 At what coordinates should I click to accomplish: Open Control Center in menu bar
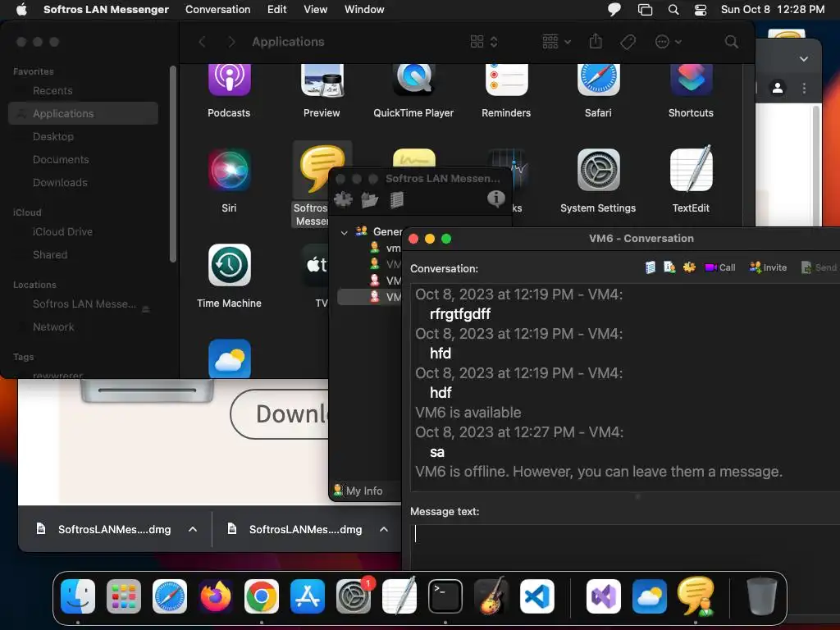click(701, 10)
